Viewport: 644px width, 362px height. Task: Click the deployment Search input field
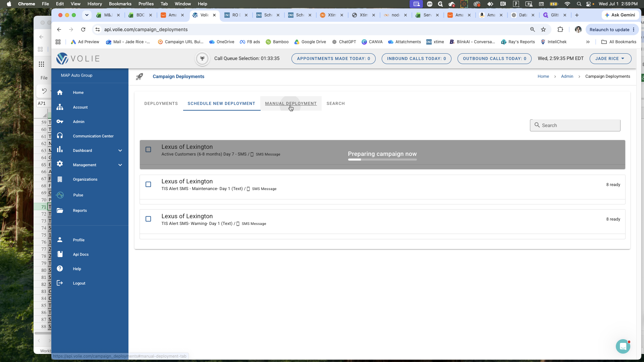pos(575,125)
